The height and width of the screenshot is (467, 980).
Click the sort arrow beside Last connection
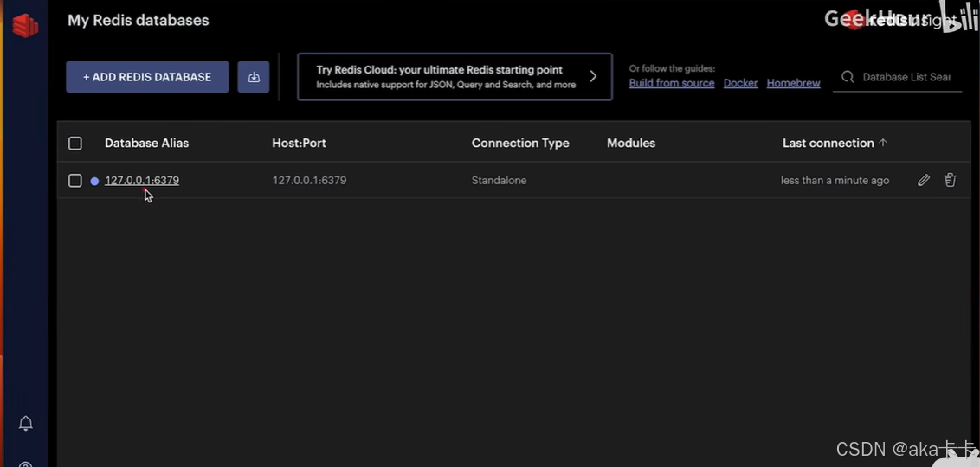pyautogui.click(x=882, y=143)
